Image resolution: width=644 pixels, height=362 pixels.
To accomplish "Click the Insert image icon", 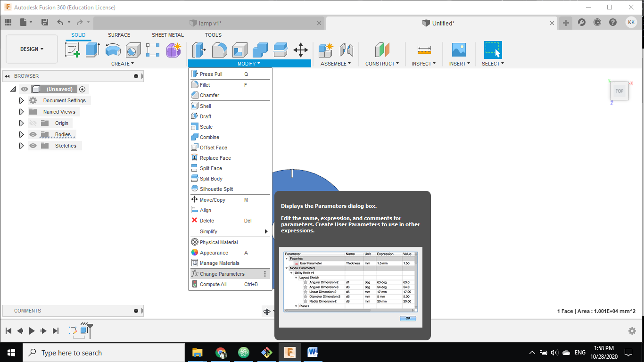I will point(459,49).
